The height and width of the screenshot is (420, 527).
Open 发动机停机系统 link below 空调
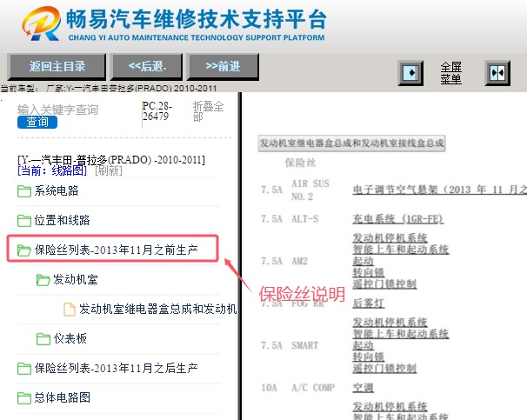pos(390,407)
